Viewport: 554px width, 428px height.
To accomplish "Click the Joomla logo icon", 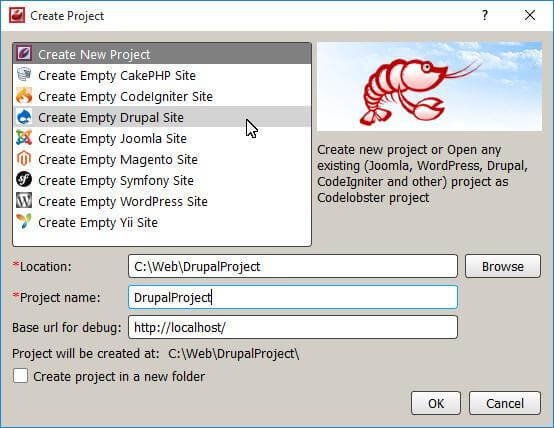I will (24, 138).
